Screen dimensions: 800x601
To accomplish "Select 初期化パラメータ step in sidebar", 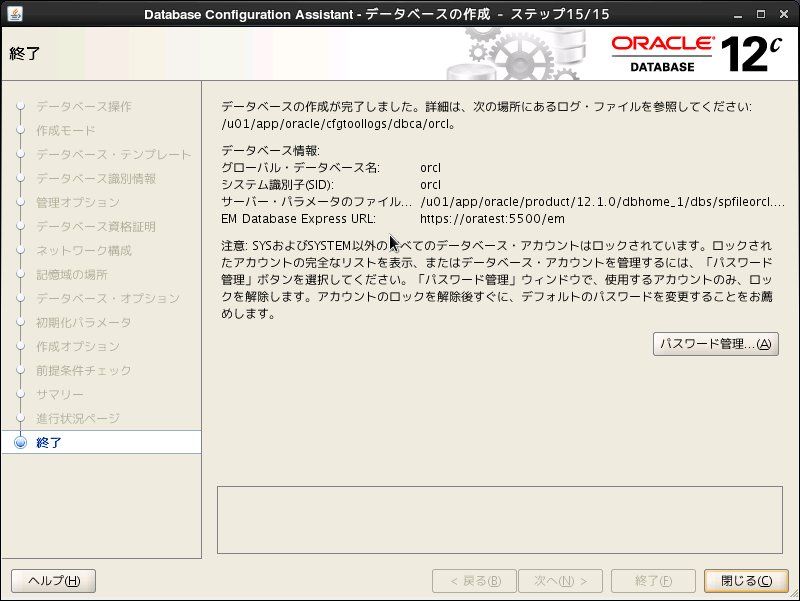I will tap(84, 322).
